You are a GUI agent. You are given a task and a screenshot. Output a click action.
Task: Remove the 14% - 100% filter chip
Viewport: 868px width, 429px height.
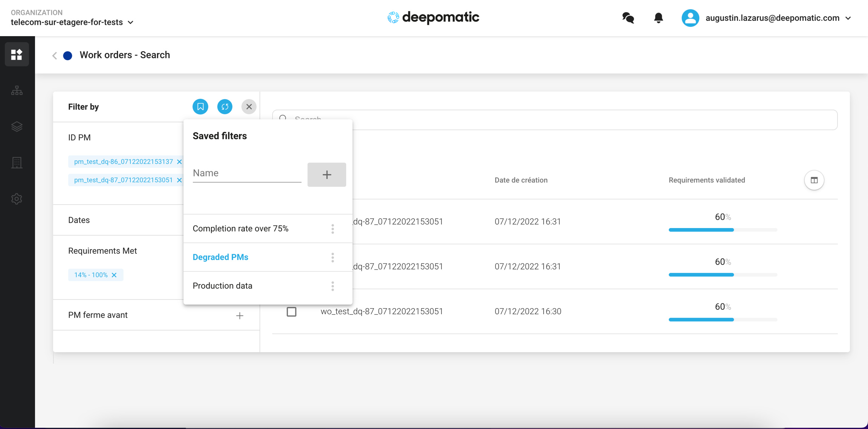[114, 275]
